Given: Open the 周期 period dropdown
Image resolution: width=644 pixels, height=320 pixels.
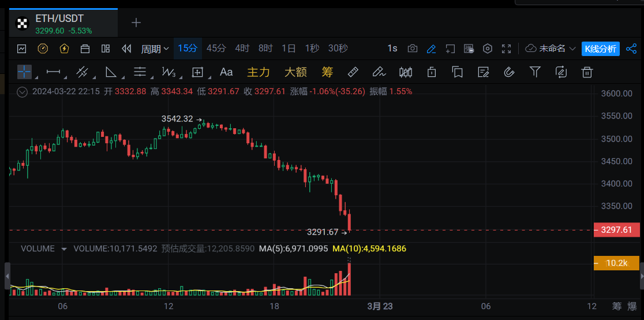Looking at the screenshot, I should pyautogui.click(x=155, y=49).
